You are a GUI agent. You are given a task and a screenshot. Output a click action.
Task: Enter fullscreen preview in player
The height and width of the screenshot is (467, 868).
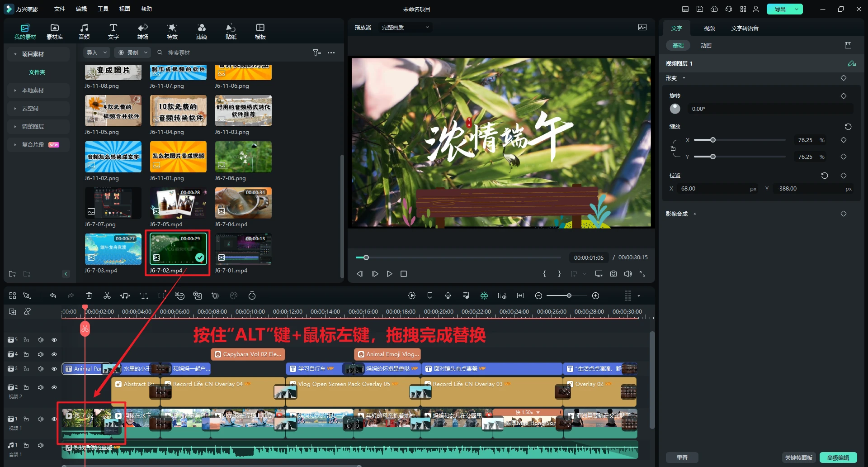642,274
